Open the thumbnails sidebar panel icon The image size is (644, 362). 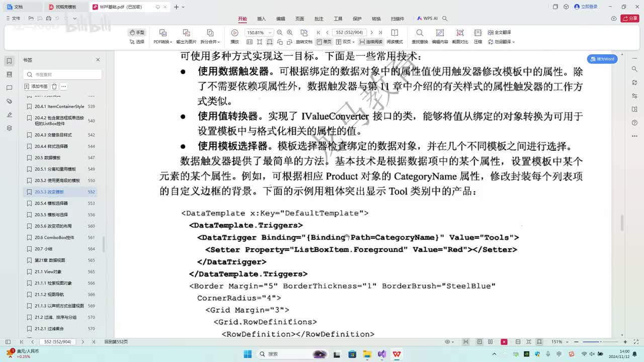9,74
